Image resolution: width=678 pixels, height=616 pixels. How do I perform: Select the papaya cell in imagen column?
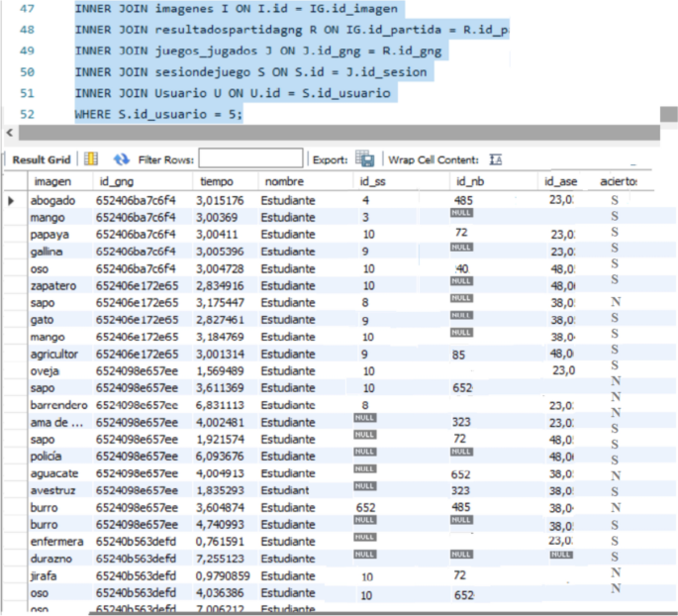click(48, 235)
